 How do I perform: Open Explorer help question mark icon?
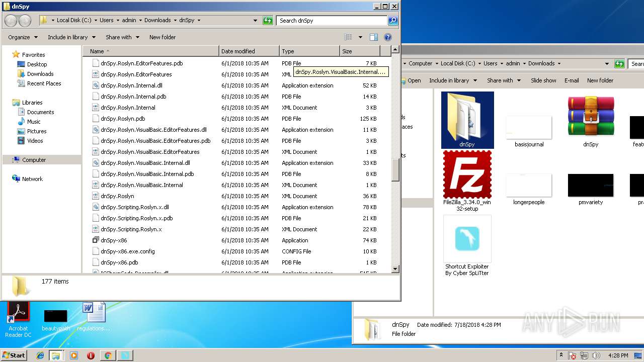[x=388, y=37]
